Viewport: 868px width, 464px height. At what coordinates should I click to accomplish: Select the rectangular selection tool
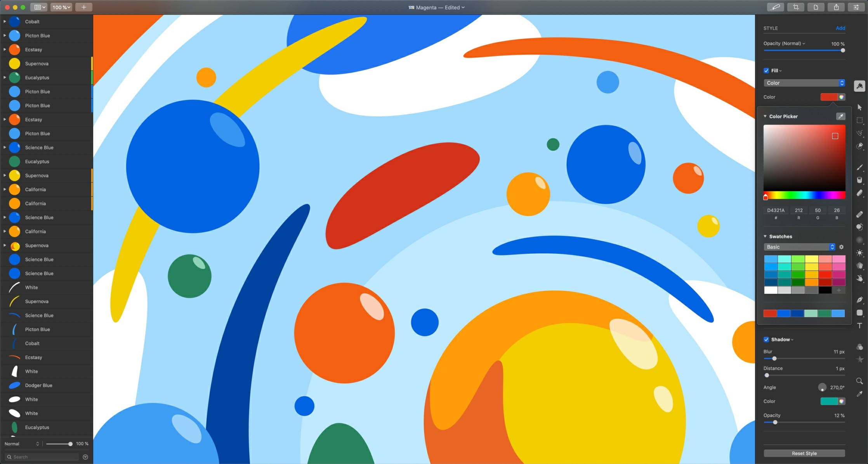click(x=859, y=120)
